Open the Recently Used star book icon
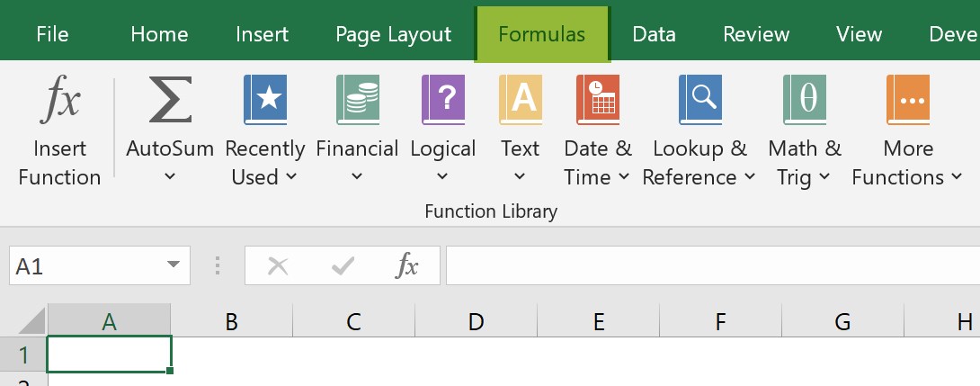The image size is (980, 386). pyautogui.click(x=265, y=100)
